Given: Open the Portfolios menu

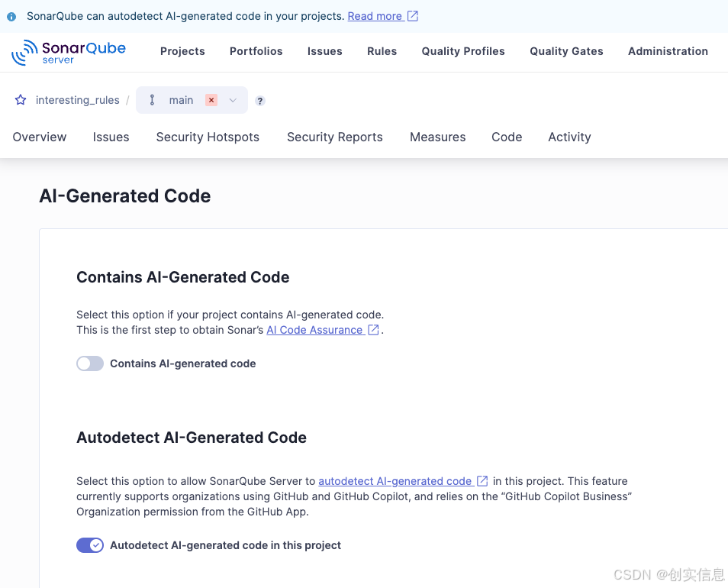Looking at the screenshot, I should pyautogui.click(x=256, y=51).
